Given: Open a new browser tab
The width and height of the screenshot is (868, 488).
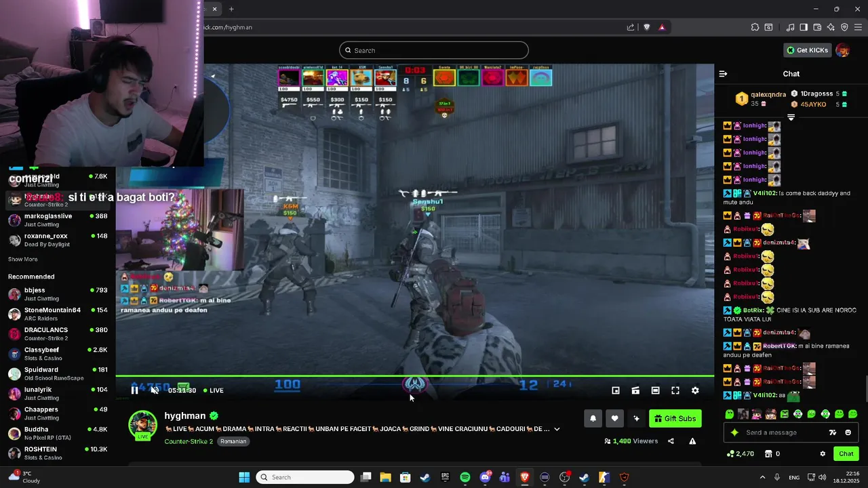Looking at the screenshot, I should pos(231,9).
